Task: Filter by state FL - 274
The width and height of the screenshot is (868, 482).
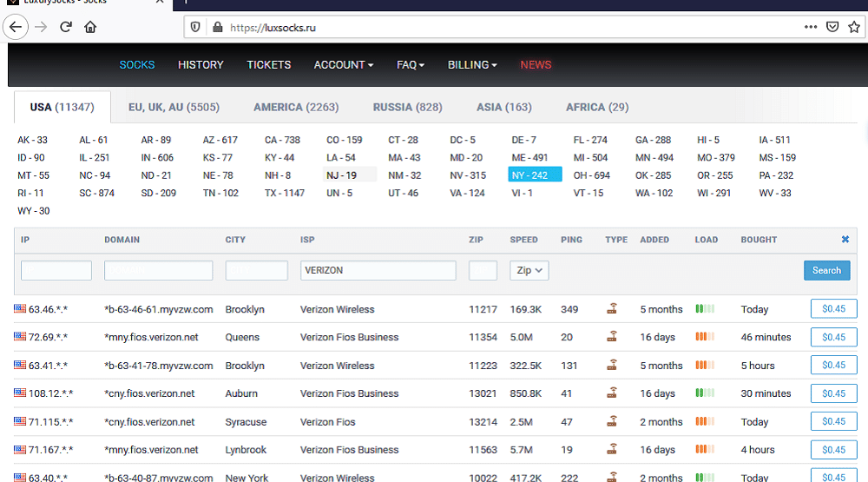Action: tap(590, 140)
